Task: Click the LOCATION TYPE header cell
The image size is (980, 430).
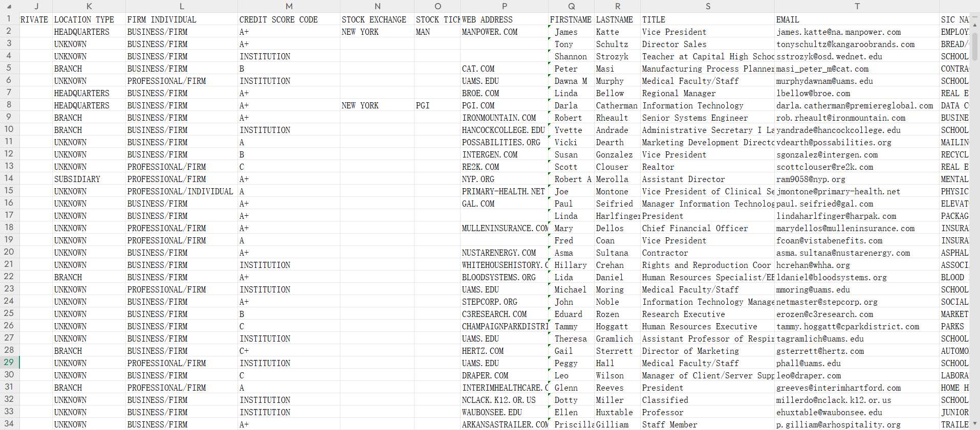Action: coord(89,19)
